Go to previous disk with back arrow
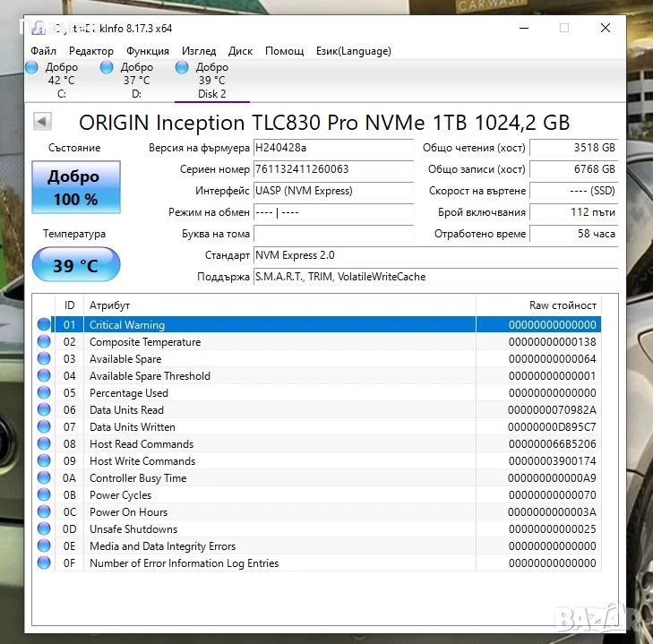Screen dimensions: 653x644 (42, 122)
